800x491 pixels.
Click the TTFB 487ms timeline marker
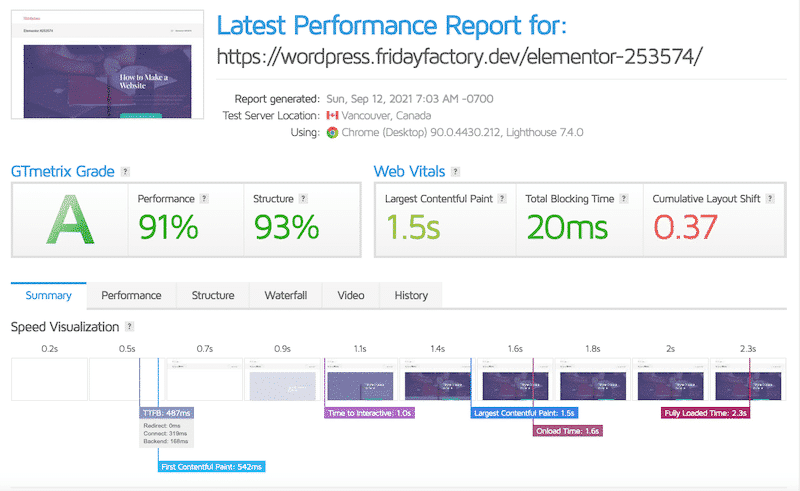pyautogui.click(x=165, y=412)
